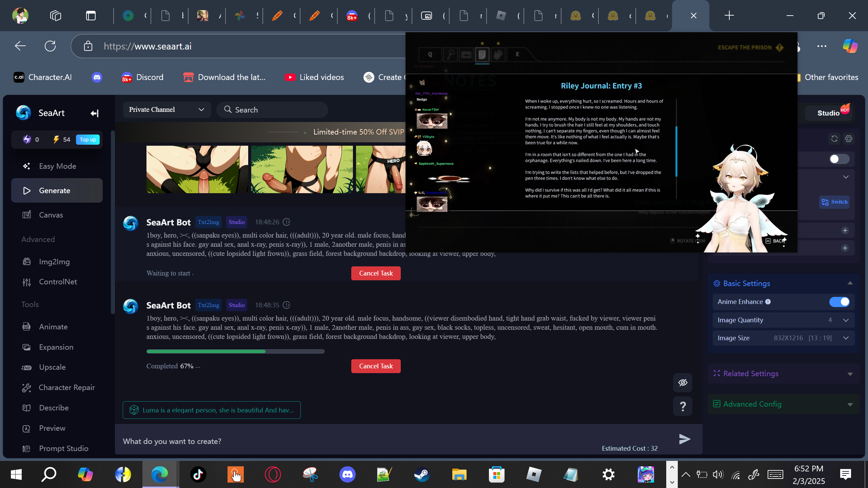Cancel the task that is 67% completed

pyautogui.click(x=376, y=366)
